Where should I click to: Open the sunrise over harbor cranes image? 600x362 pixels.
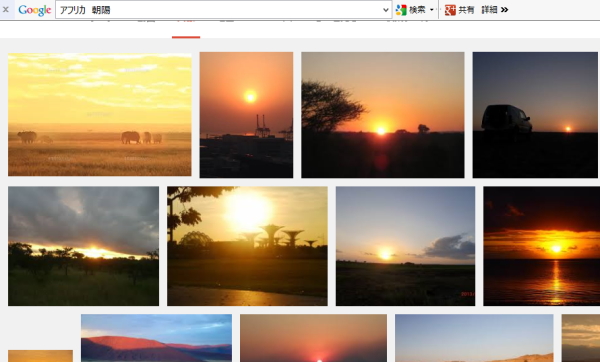(246, 115)
